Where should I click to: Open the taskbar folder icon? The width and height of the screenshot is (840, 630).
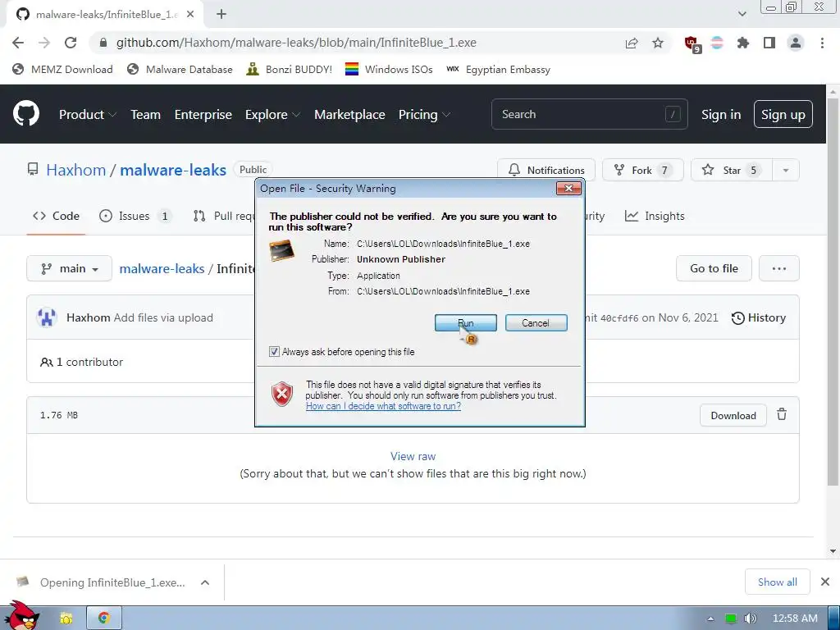(x=66, y=619)
